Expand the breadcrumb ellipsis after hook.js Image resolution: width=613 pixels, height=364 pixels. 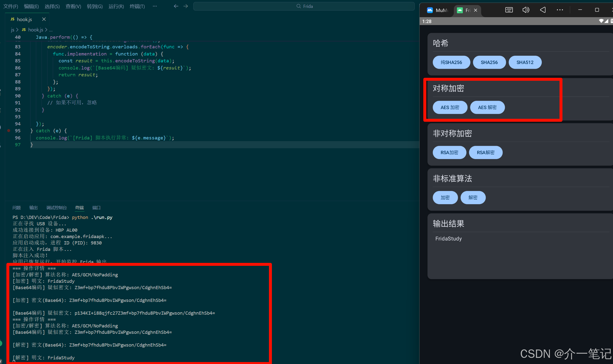51,30
